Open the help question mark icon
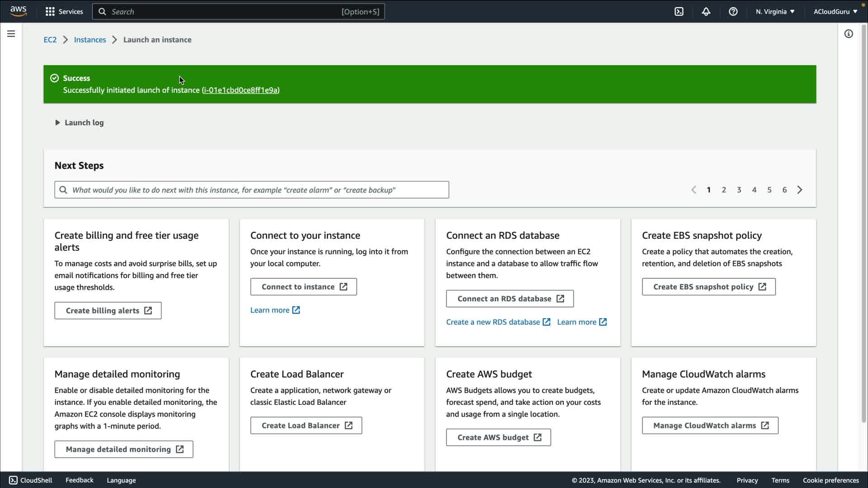Screen dimensions: 868x488 tap(733, 12)
